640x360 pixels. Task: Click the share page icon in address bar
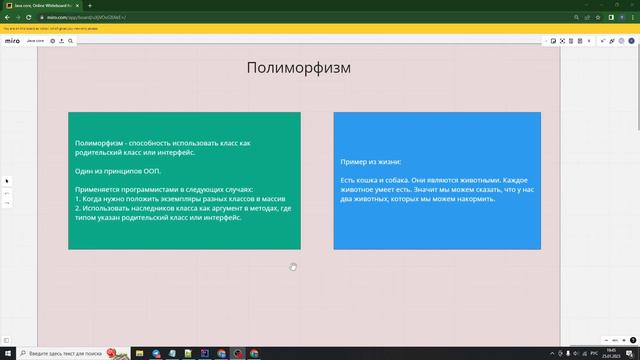click(x=587, y=18)
